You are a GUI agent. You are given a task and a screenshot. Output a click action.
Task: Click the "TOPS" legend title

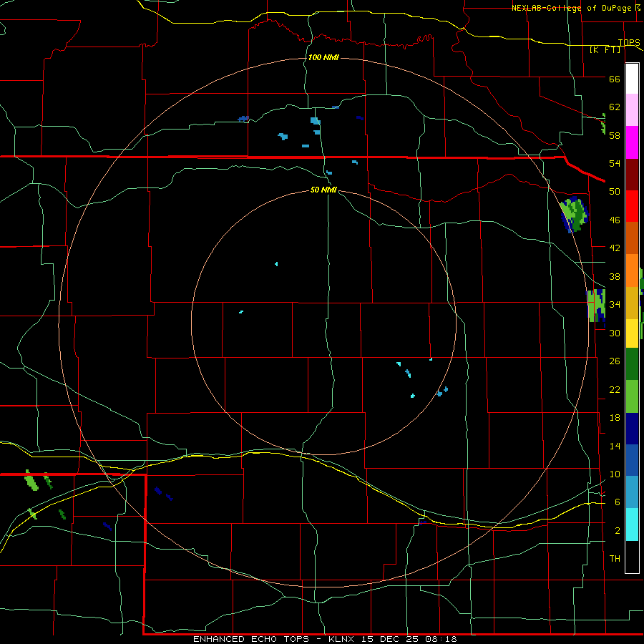[x=629, y=42]
